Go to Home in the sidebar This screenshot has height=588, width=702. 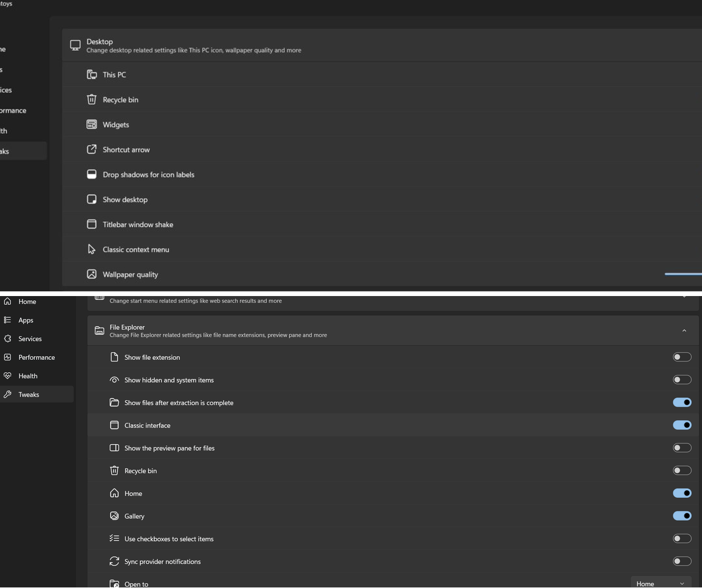pos(36,302)
